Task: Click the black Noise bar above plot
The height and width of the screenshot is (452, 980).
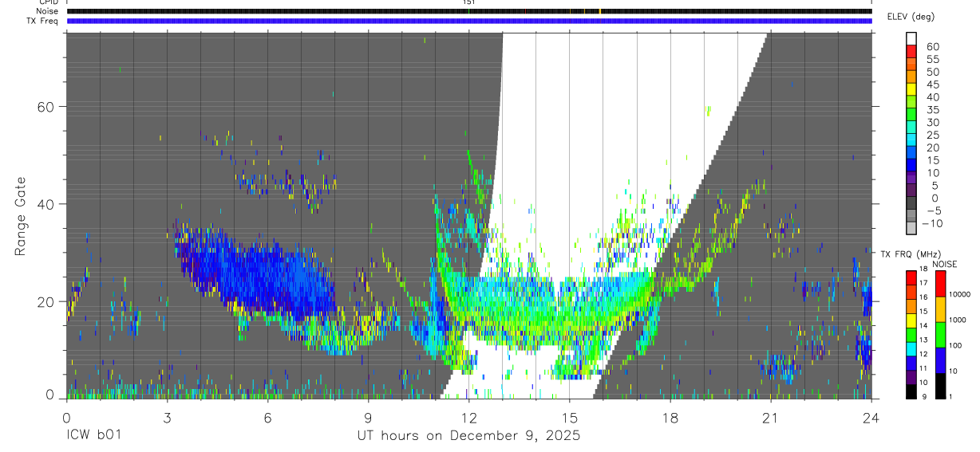Action: [469, 11]
